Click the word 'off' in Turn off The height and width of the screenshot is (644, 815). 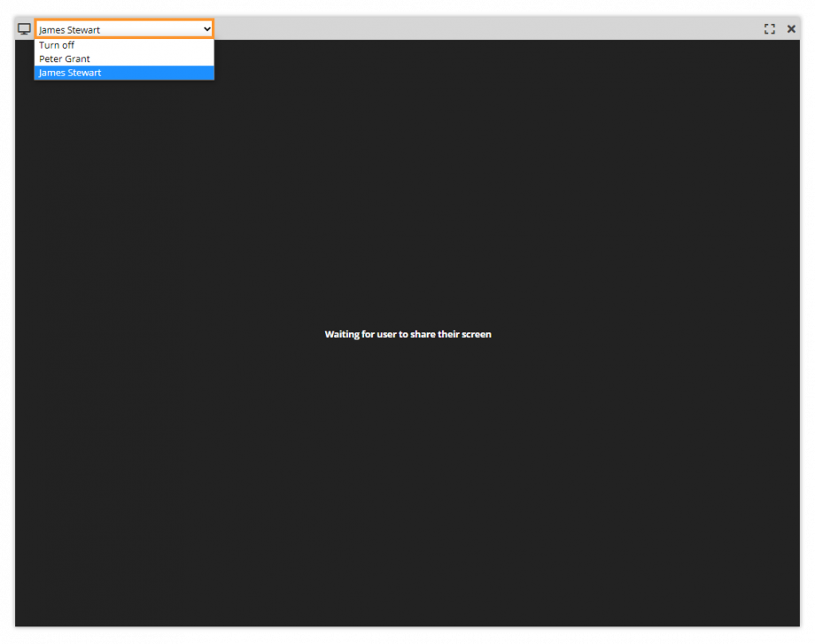[x=67, y=45]
